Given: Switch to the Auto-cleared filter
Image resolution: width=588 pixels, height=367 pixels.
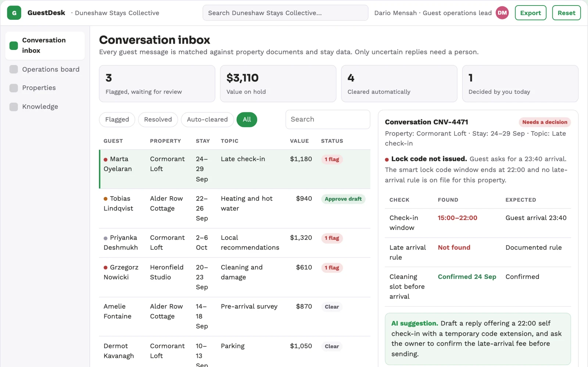Looking at the screenshot, I should 207,119.
